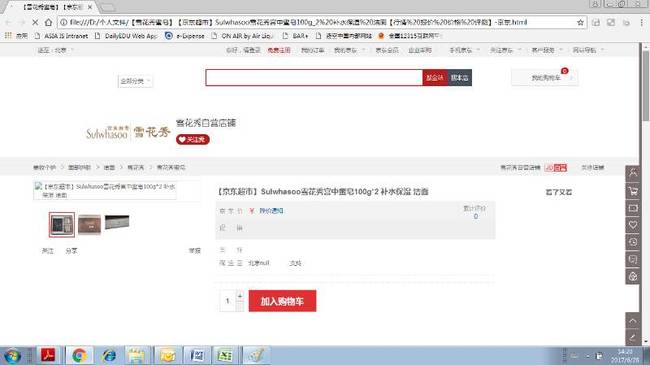Click the cumulative reviews count 0

coord(475,217)
